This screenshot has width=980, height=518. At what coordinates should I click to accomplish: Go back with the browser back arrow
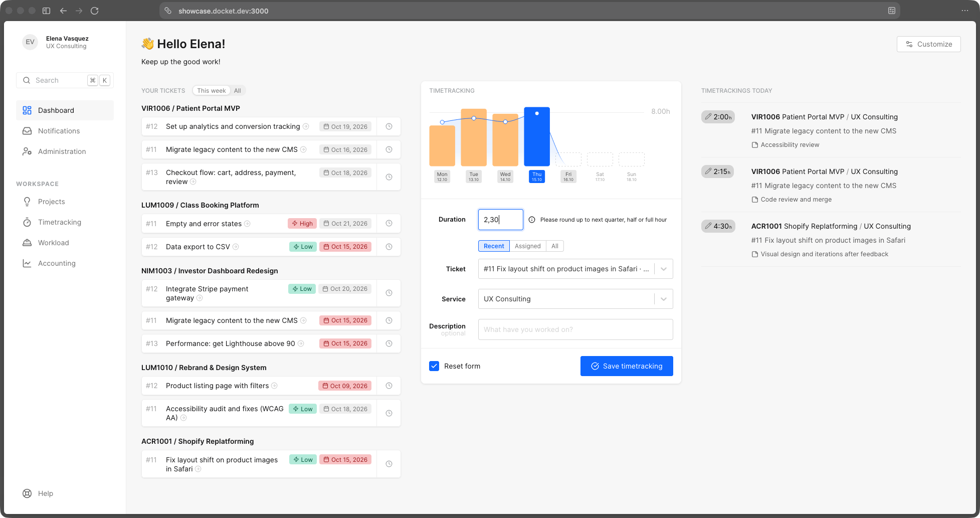tap(63, 11)
